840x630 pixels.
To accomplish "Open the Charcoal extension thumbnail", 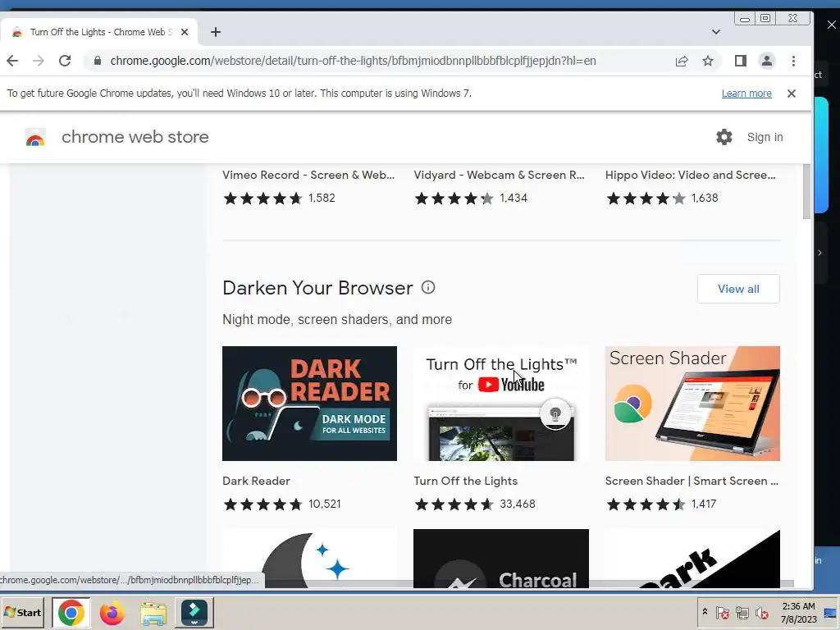I will 501,558.
